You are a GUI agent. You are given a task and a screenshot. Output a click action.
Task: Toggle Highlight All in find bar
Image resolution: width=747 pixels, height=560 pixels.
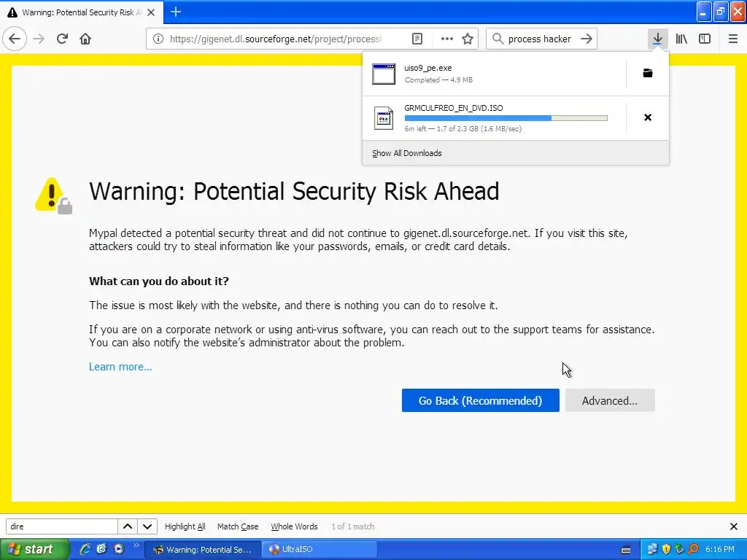point(185,526)
